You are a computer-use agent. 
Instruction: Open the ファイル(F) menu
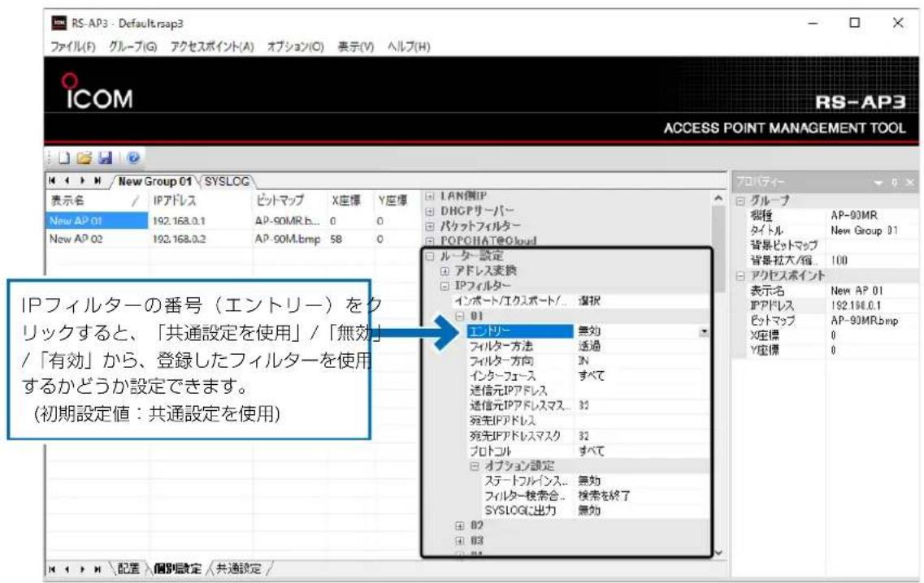pos(72,46)
